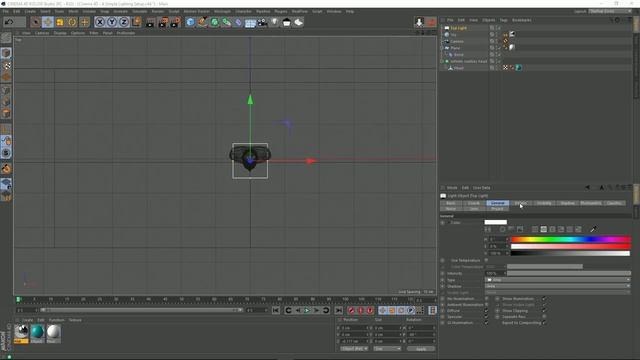Add a Light object
Viewport: 640px width, 360px height.
(x=274, y=22)
